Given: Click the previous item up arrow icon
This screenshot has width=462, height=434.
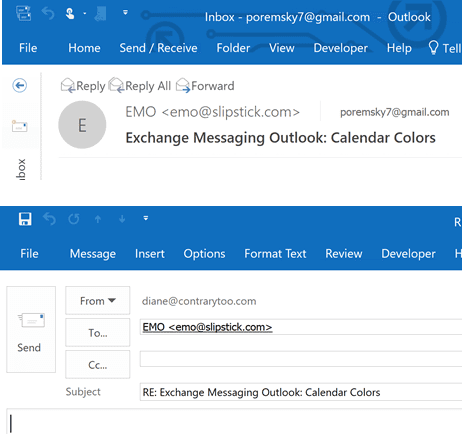Looking at the screenshot, I should 98,219.
